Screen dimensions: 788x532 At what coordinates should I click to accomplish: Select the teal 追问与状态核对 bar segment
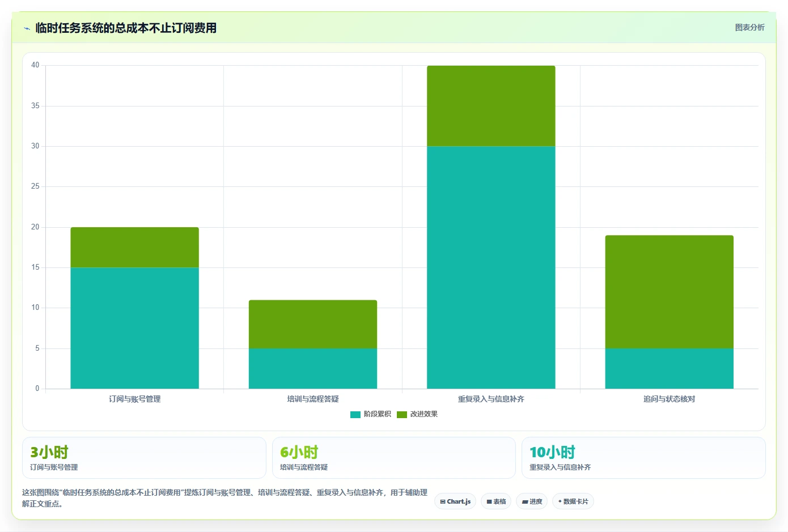point(670,368)
